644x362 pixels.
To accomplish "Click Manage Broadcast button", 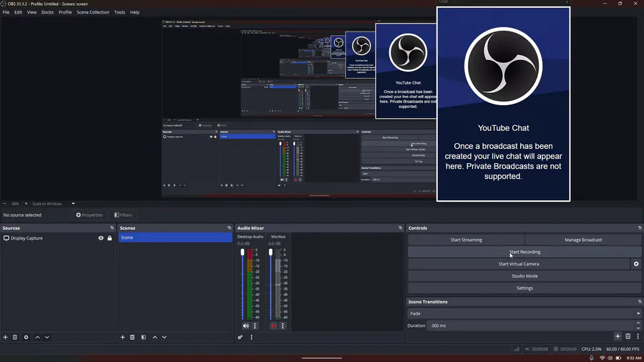I will pyautogui.click(x=583, y=240).
